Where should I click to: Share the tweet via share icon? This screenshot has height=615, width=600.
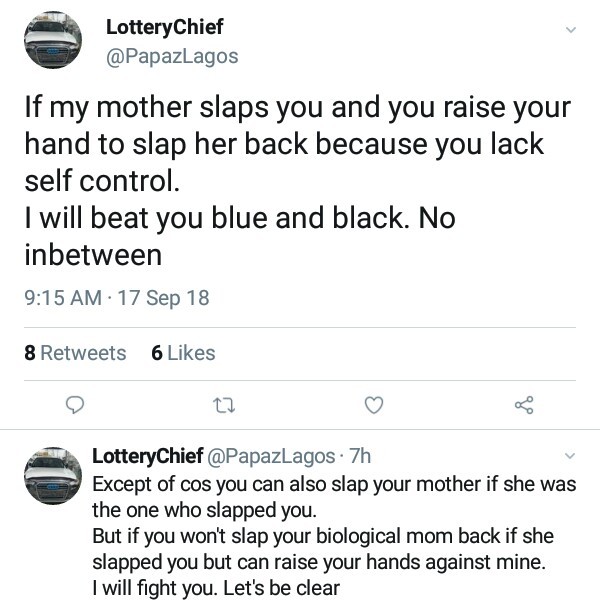(523, 405)
